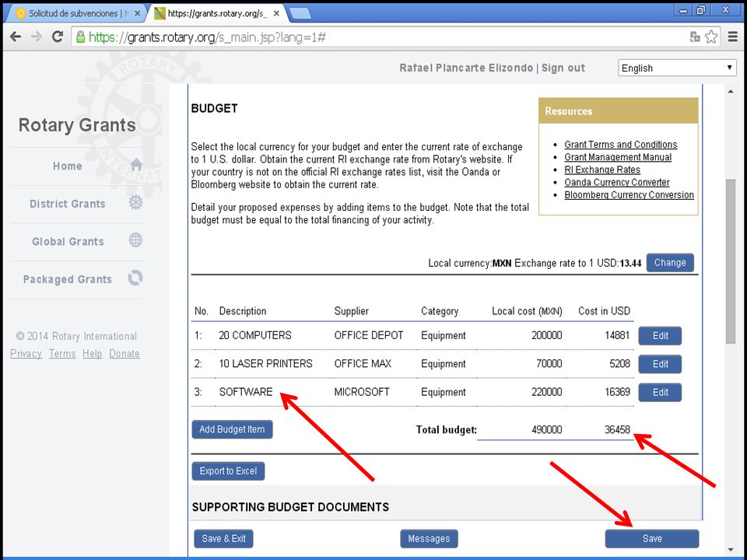The height and width of the screenshot is (560, 747).
Task: Click the browser forward arrow
Action: pos(37,37)
